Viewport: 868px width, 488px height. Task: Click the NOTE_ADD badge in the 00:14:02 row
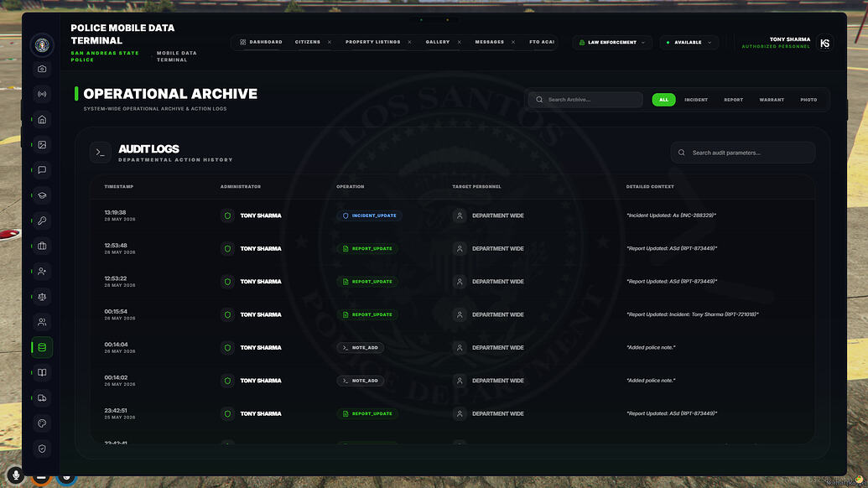tap(361, 381)
